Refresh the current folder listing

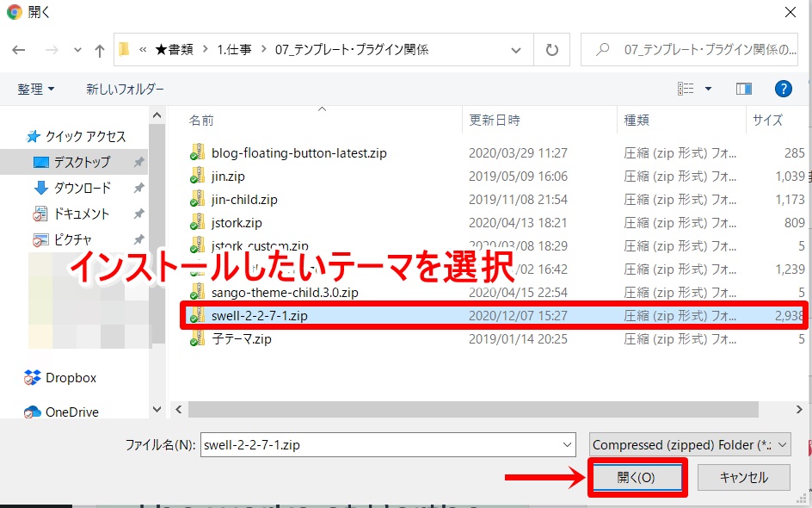point(551,49)
